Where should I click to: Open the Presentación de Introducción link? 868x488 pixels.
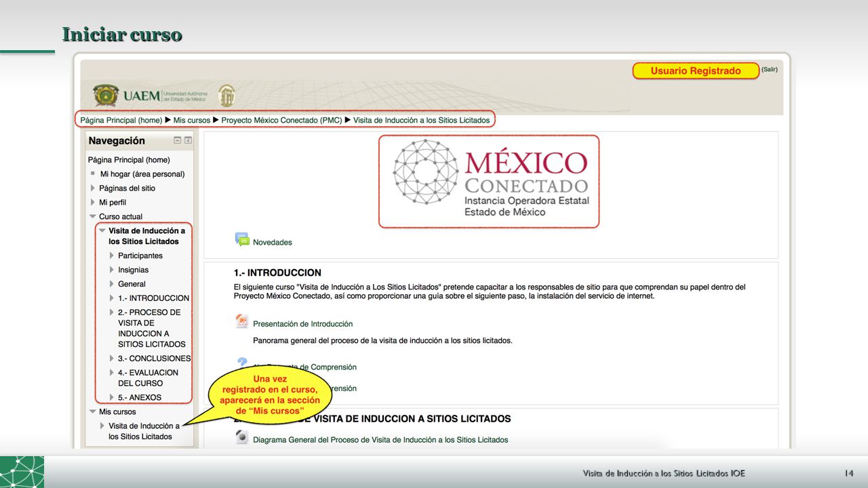click(x=303, y=324)
